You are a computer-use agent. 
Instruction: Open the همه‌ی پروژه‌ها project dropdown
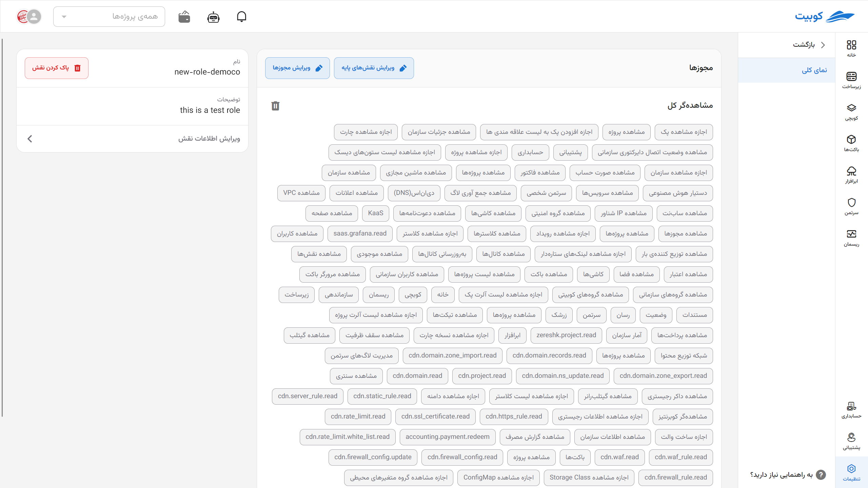(109, 17)
